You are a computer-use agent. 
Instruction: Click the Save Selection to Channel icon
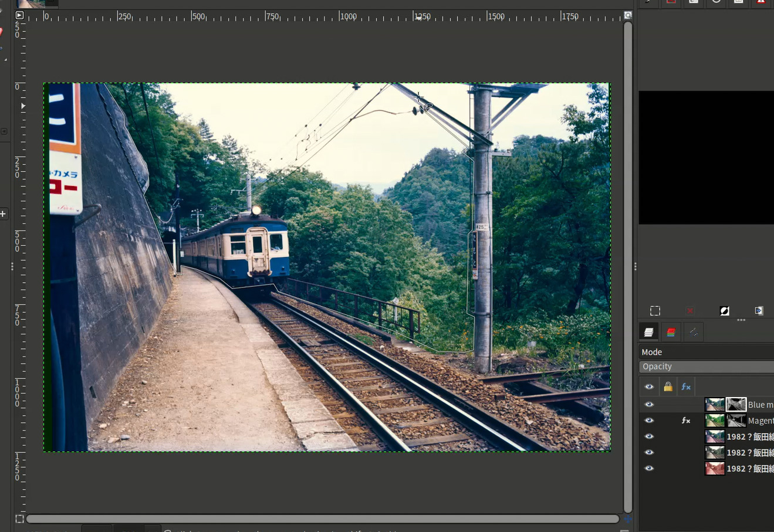(x=759, y=311)
